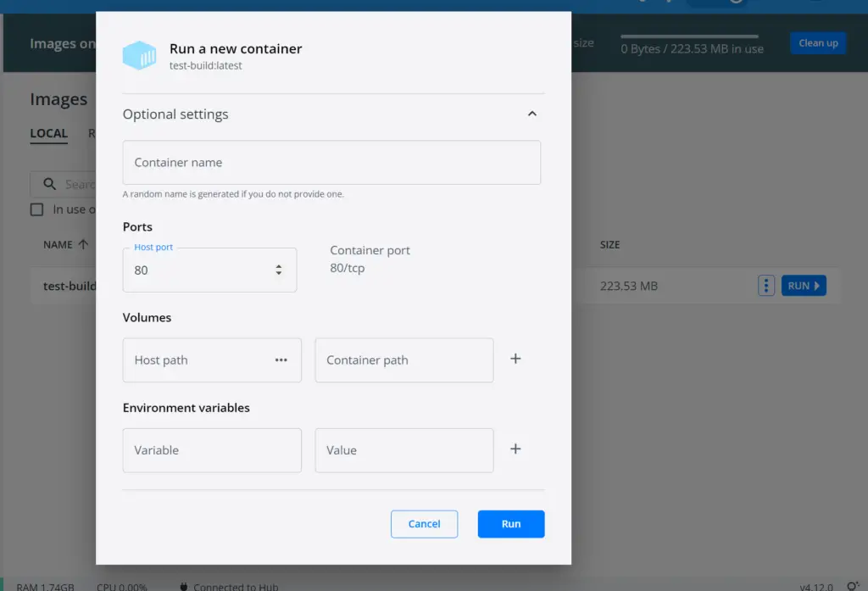Increase Host port with the stepper up arrow
The image size is (868, 591).
click(x=278, y=264)
